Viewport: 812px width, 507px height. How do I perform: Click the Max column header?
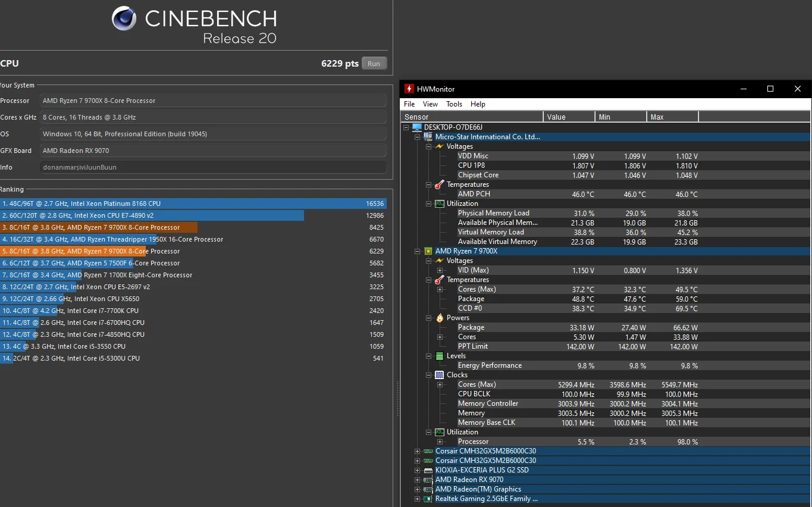tap(672, 117)
